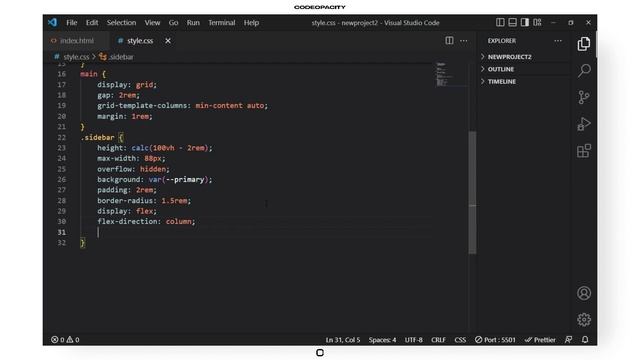Click the EXPLORER panel title
The height and width of the screenshot is (360, 640).
click(502, 40)
